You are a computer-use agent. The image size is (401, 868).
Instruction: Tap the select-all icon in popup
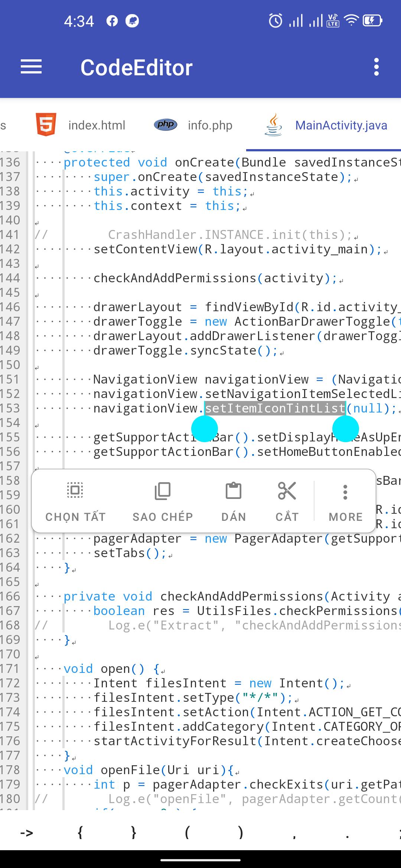pyautogui.click(x=75, y=490)
